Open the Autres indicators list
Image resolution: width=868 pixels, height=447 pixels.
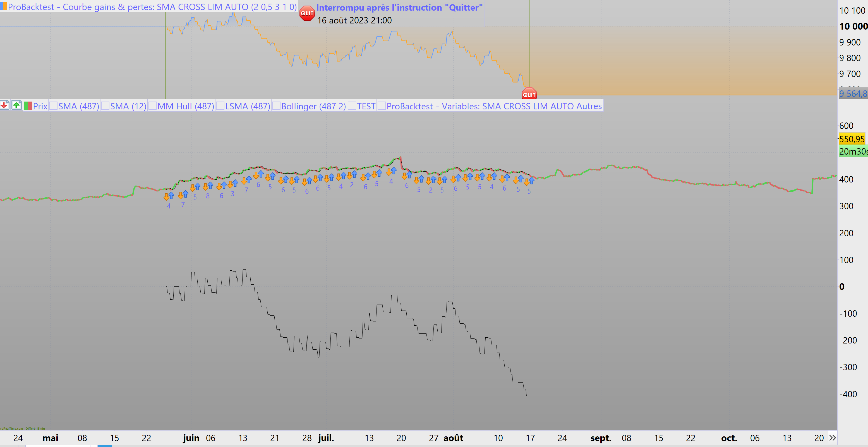click(589, 106)
